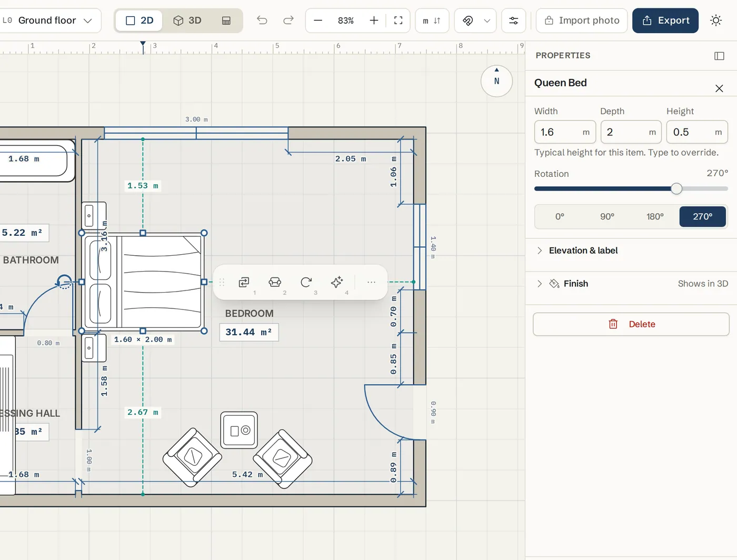
Task: Zoom out with the minus icon
Action: coord(318,21)
